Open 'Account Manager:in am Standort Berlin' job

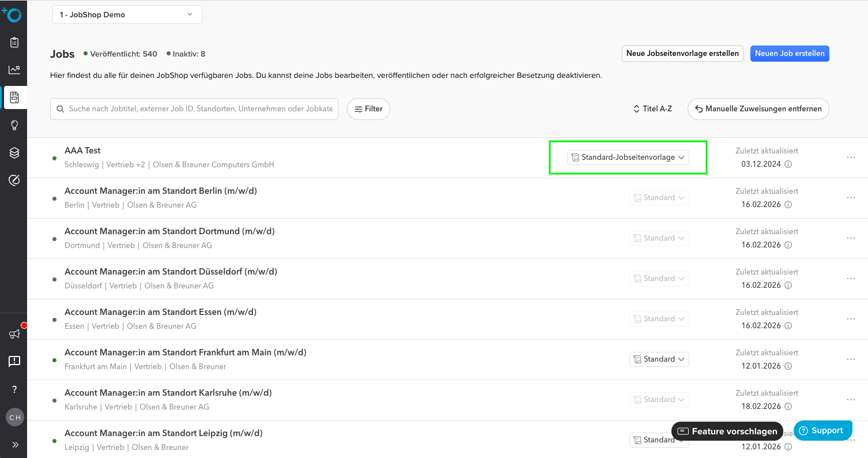(x=161, y=191)
